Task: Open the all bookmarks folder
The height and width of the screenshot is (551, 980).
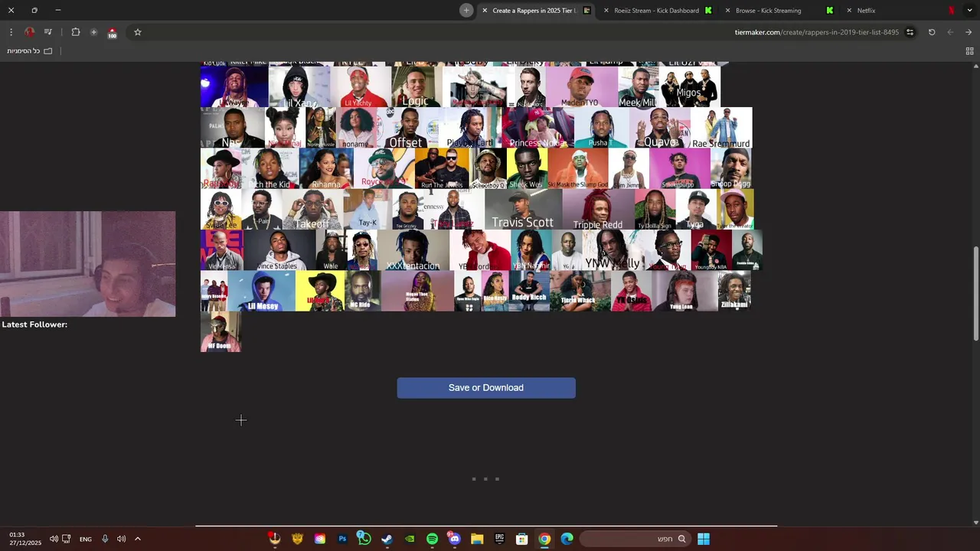Action: pos(30,51)
